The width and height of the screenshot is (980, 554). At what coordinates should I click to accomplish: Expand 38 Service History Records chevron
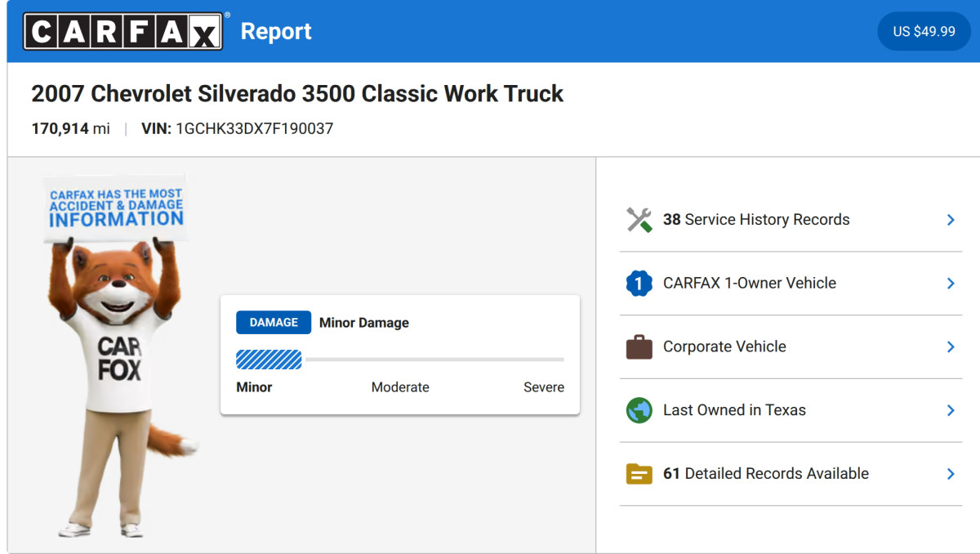951,220
